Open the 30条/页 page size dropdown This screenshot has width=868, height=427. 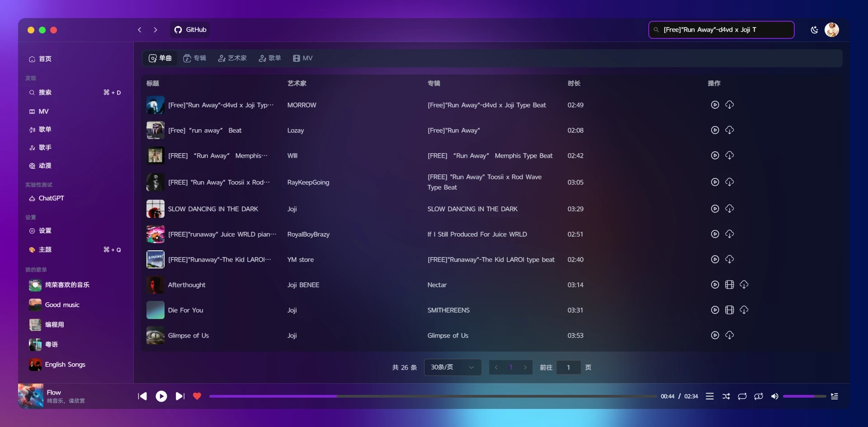453,367
